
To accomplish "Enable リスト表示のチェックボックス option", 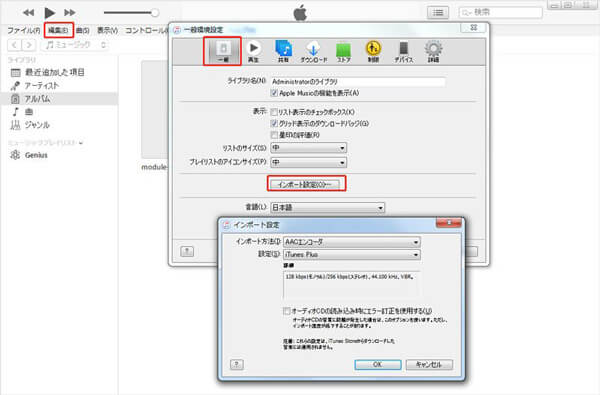I will pos(274,112).
